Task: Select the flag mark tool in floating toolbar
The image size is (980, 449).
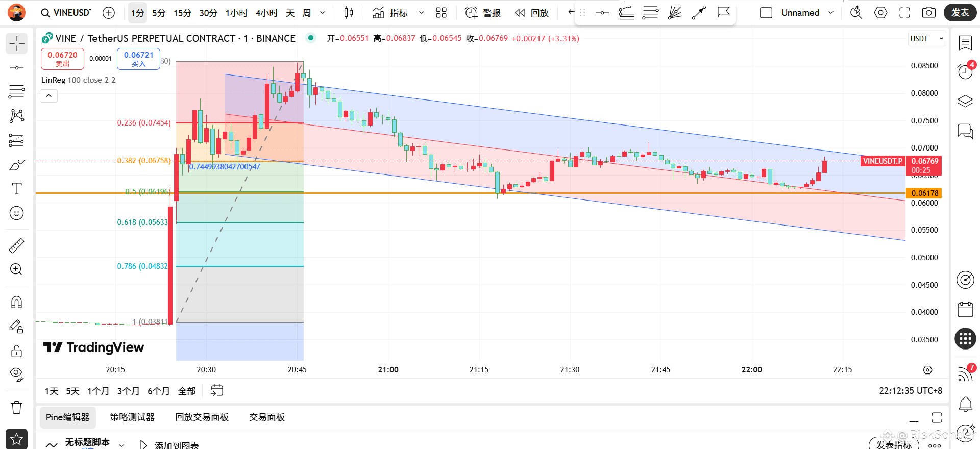Action: pos(723,13)
